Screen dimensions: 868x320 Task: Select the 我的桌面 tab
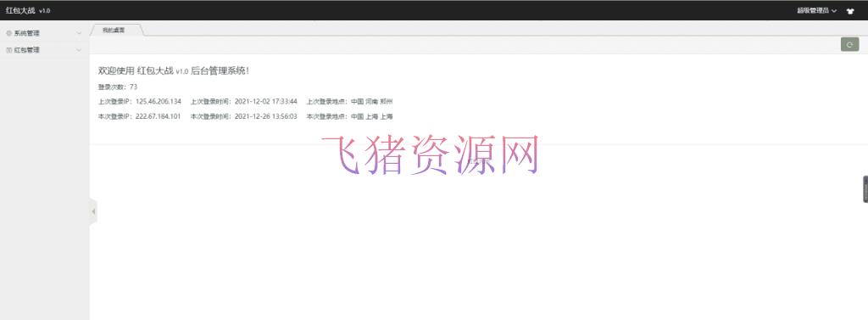point(114,30)
